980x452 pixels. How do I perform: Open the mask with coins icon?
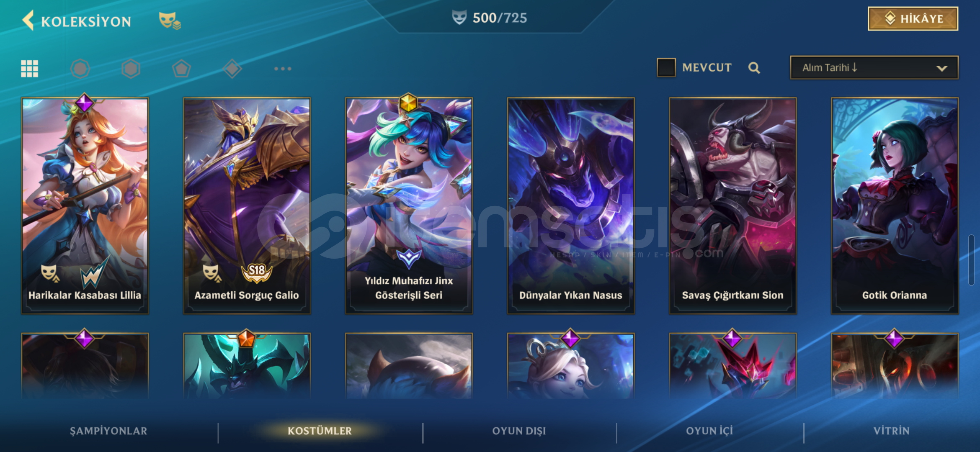170,21
